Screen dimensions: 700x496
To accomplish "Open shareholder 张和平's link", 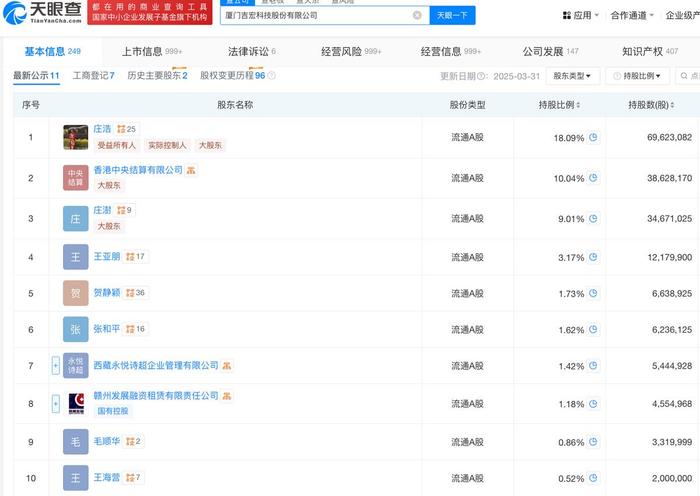I will (x=107, y=329).
